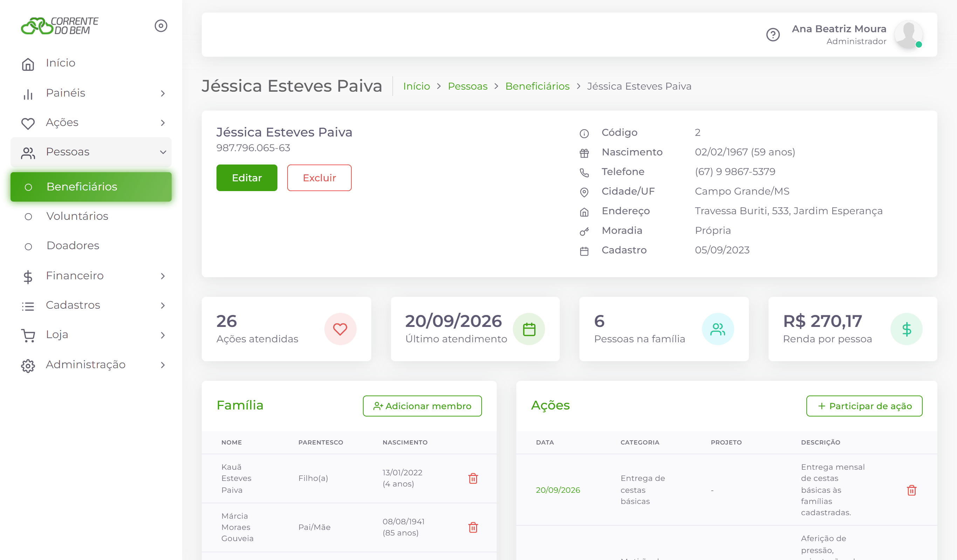This screenshot has height=560, width=957.
Task: Click the heart icon on Ações atendidas card
Action: (340, 329)
